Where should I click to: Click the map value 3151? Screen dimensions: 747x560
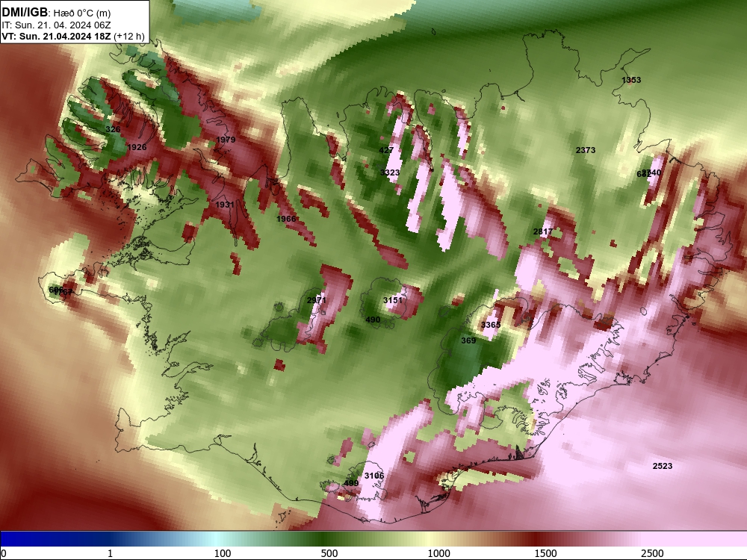point(393,300)
